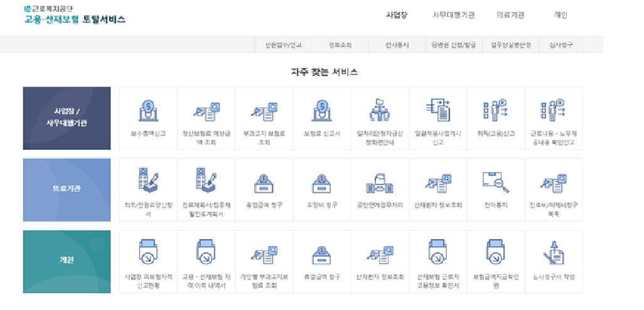The height and width of the screenshot is (310, 644).
Task: Select the 개인 top tab
Action: pos(561,15)
